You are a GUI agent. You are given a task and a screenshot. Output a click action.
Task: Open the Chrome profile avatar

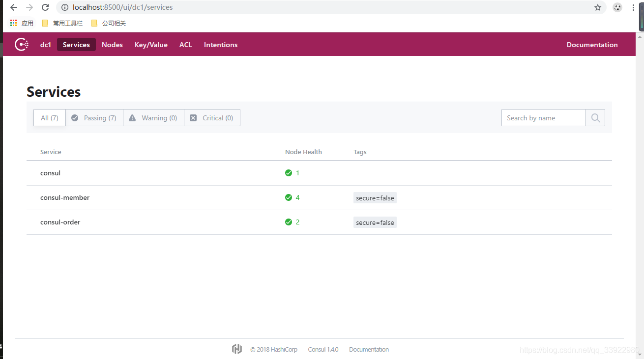pyautogui.click(x=617, y=7)
